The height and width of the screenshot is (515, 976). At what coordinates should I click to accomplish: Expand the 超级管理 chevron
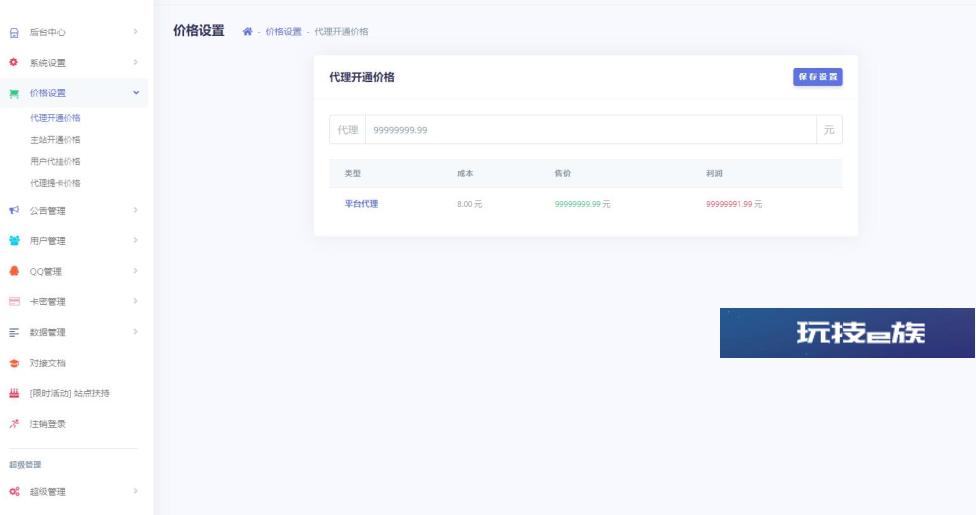[135, 491]
